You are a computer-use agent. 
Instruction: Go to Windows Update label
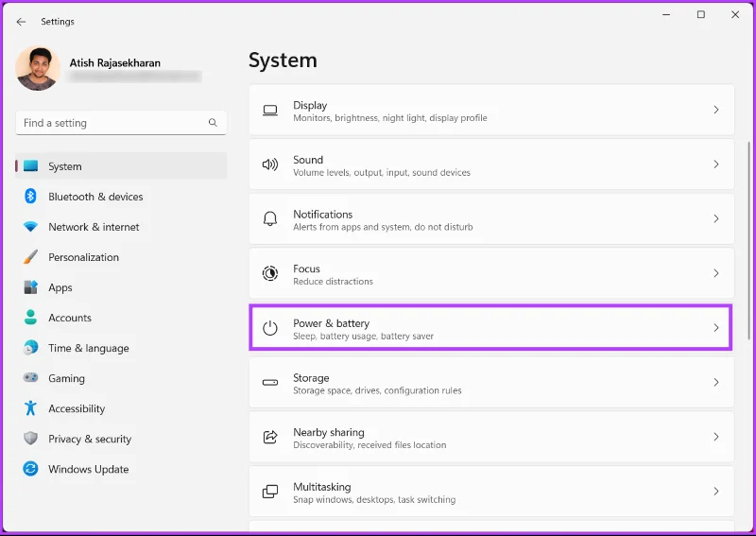[x=88, y=470]
